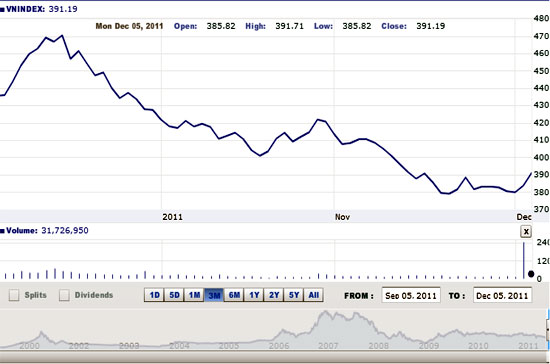The height and width of the screenshot is (364, 550).
Task: Click 2003 in the overview timeline
Action: pos(129,346)
